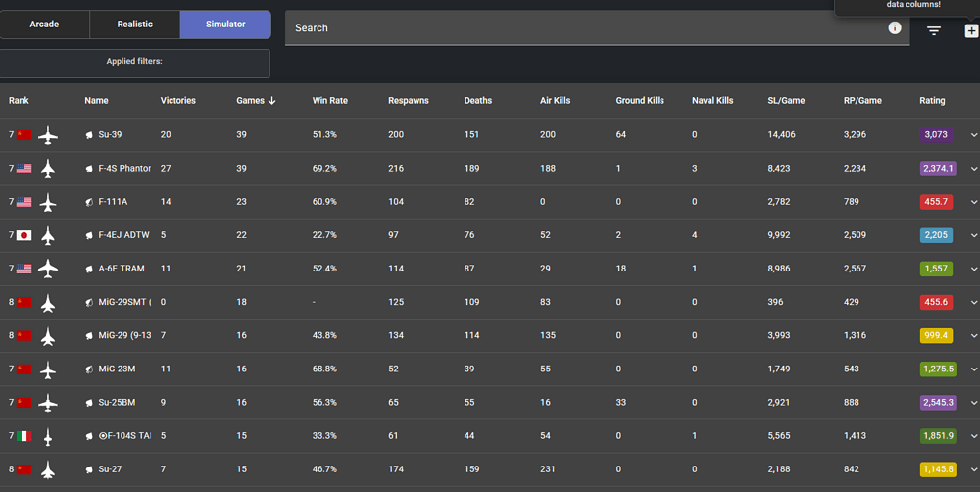Switch to Realistic mode
Viewport: 980px width, 492px height.
pos(135,25)
